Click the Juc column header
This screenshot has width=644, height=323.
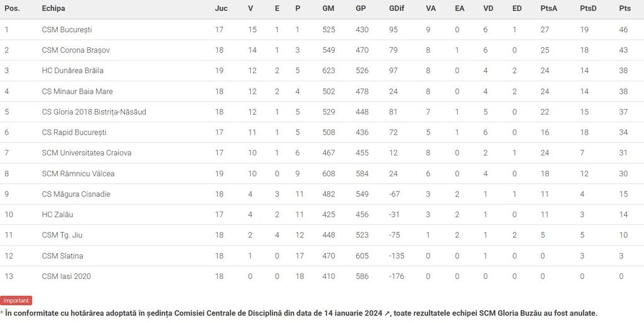point(221,9)
